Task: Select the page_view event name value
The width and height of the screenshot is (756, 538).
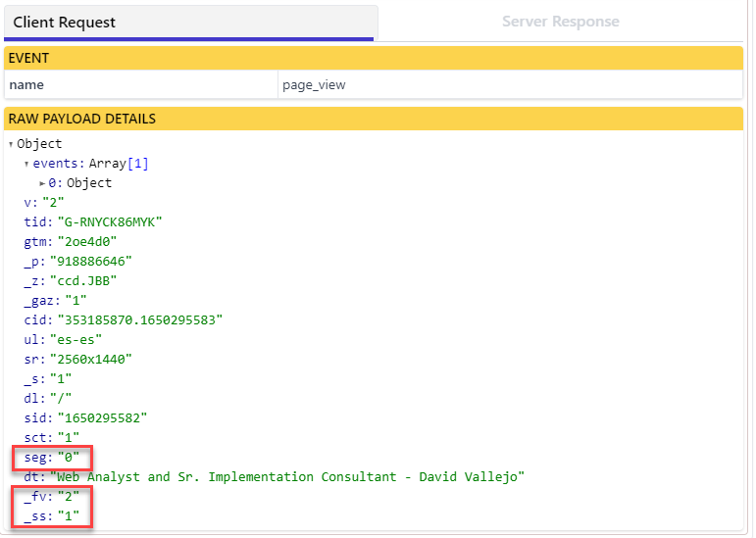Action: click(314, 85)
